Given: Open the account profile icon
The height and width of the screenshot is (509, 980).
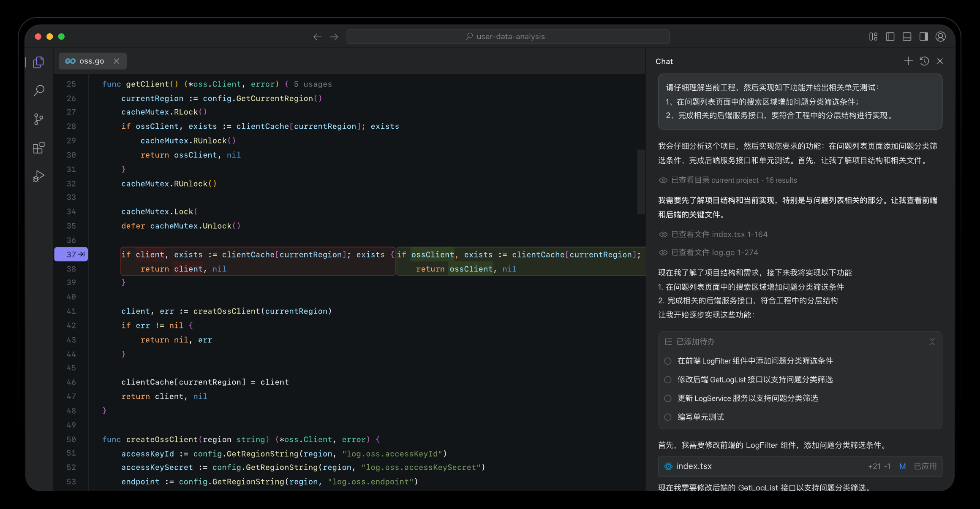Looking at the screenshot, I should click(941, 37).
